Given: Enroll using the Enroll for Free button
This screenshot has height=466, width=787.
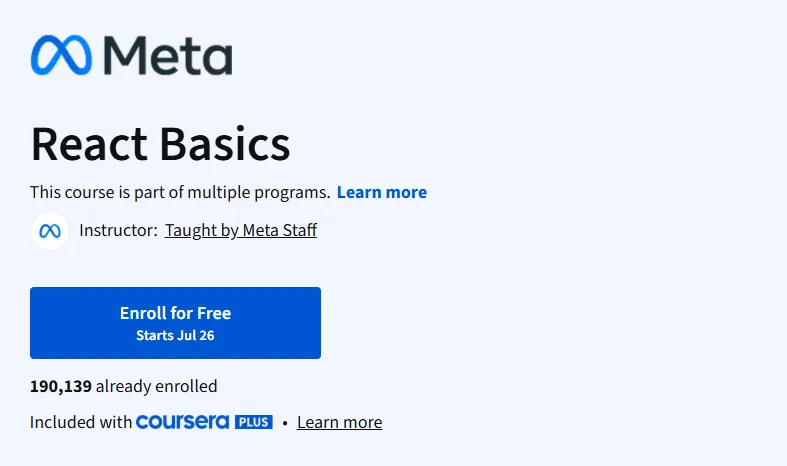Looking at the screenshot, I should click(x=175, y=323).
